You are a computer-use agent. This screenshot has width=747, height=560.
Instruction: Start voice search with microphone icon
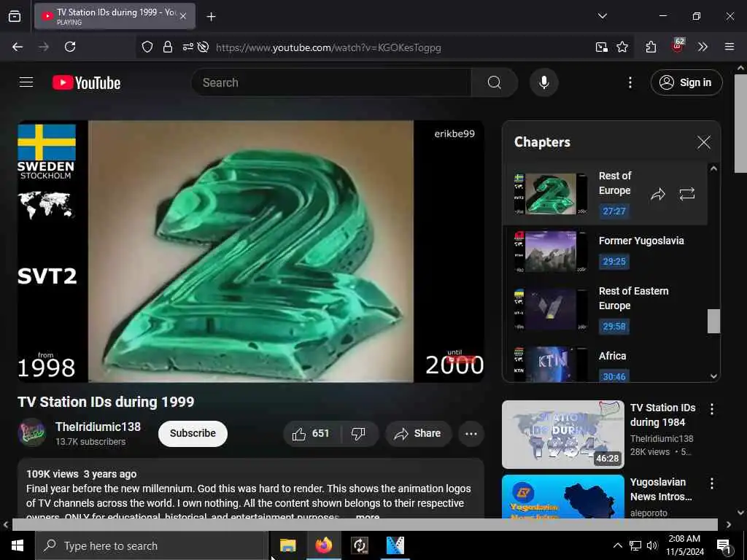tap(543, 82)
